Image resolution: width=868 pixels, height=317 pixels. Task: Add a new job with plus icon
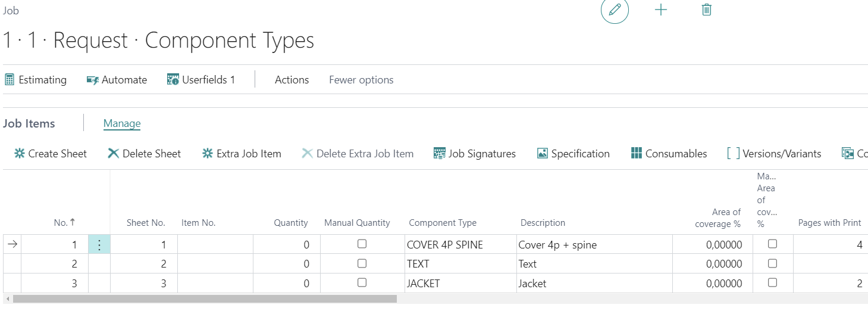661,10
